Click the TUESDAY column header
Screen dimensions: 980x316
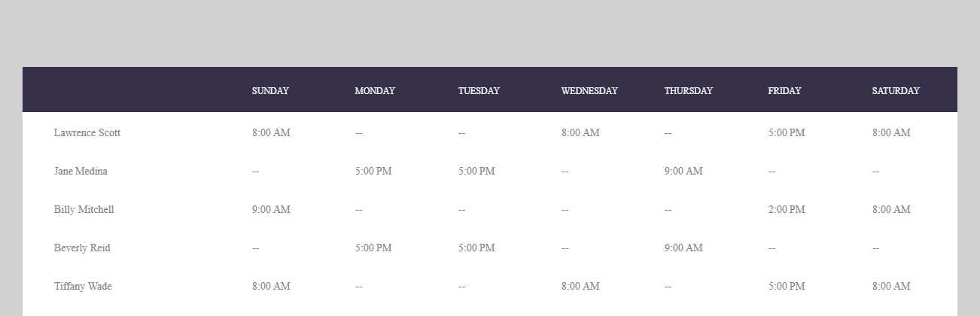coord(479,91)
